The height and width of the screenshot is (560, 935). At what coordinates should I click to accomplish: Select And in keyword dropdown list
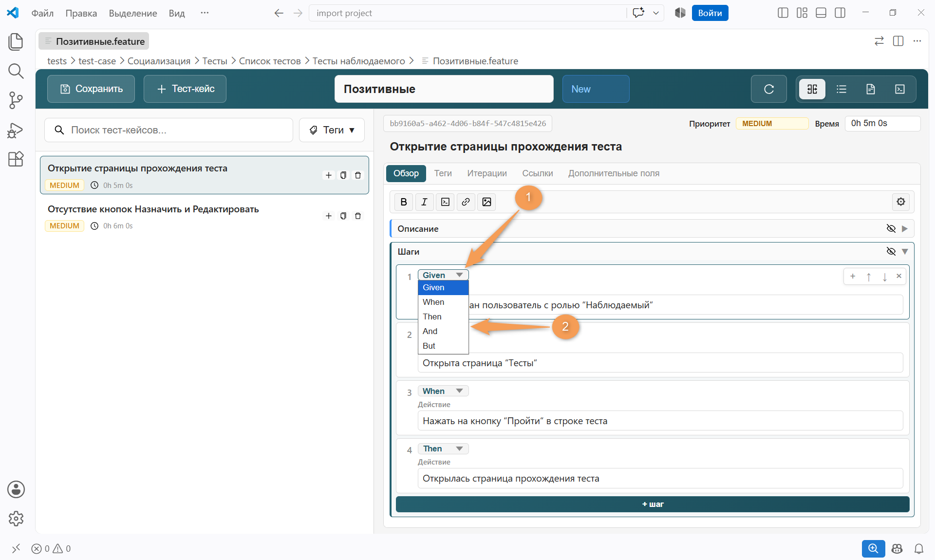click(443, 331)
